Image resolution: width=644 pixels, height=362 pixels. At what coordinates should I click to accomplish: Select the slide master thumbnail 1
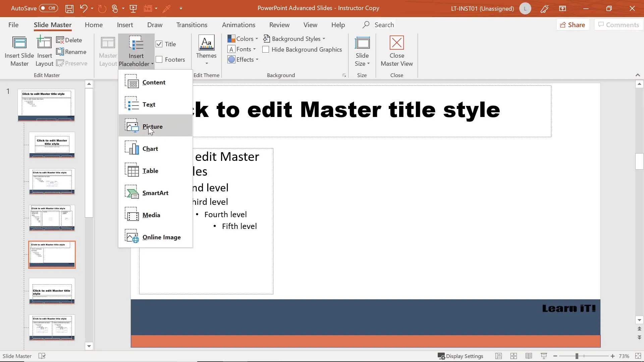46,105
